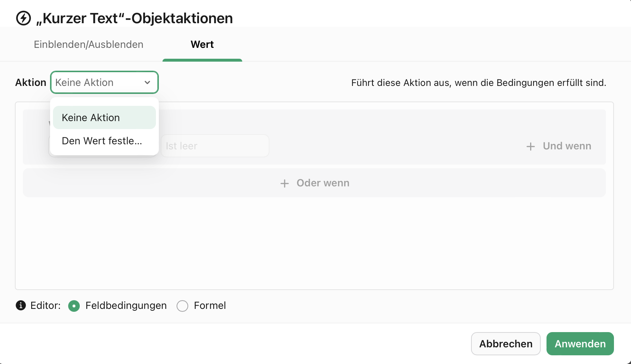Switch the editor to Formel mode
This screenshot has width=631, height=364.
click(x=182, y=306)
